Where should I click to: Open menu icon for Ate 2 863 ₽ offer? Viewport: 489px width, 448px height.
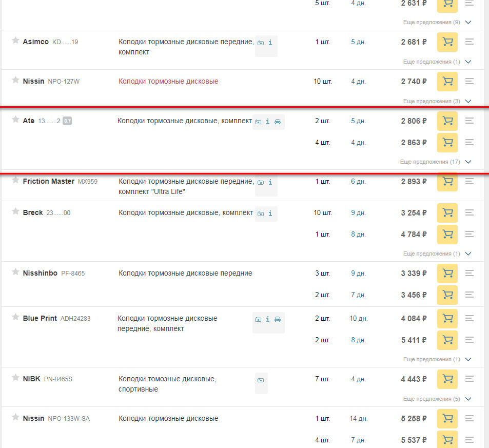point(470,142)
